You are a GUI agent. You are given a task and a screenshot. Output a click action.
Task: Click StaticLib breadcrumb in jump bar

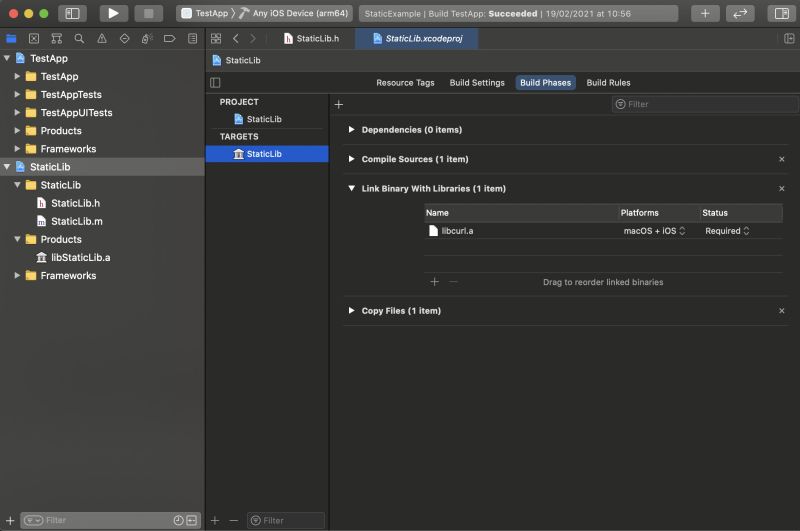[x=236, y=60]
